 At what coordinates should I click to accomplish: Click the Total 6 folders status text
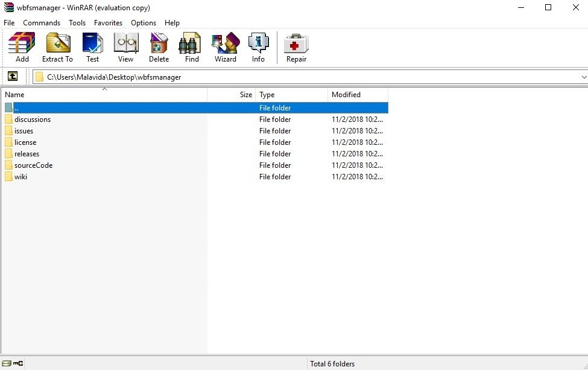coord(332,363)
